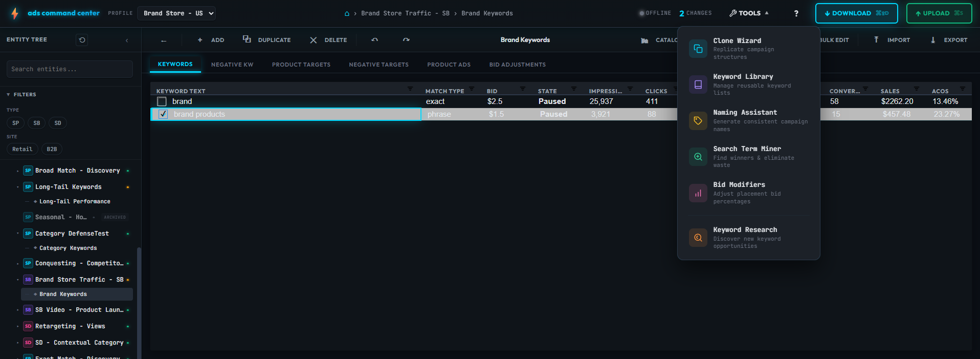Click the Import up-arrow icon
The height and width of the screenshot is (359, 980).
coord(876,40)
